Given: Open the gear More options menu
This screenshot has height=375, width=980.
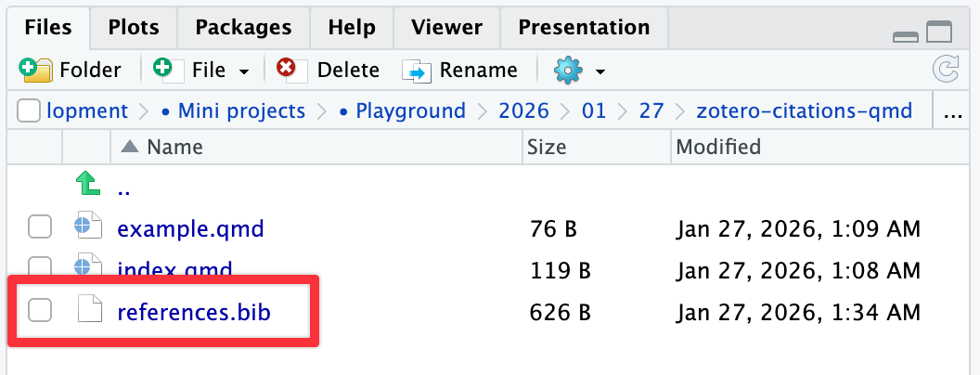Looking at the screenshot, I should pos(567,70).
